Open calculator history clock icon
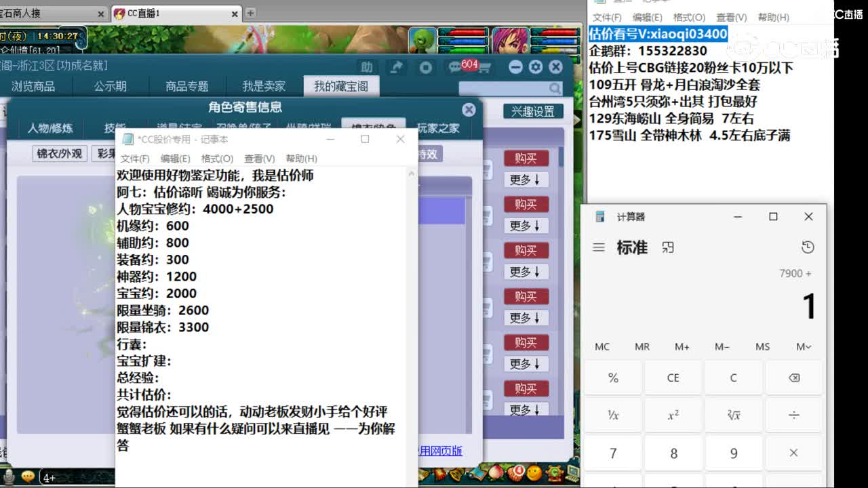Screen dimensions: 868x488 tap(808, 247)
